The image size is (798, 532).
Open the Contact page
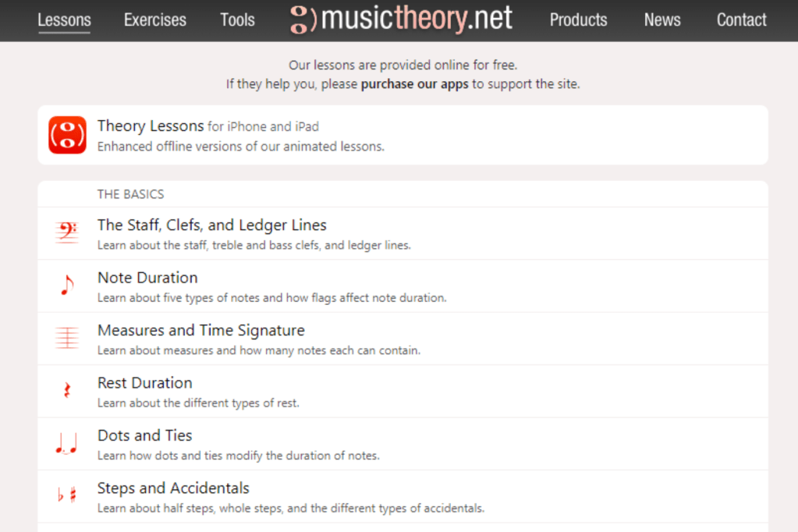[x=741, y=20]
